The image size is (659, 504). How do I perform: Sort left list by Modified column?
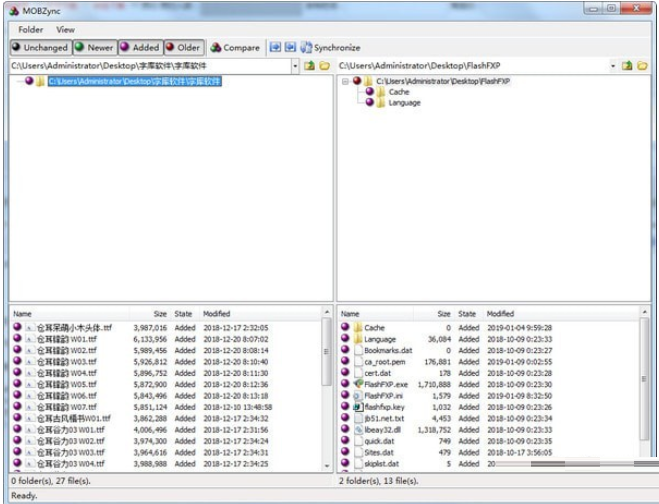tap(259, 314)
